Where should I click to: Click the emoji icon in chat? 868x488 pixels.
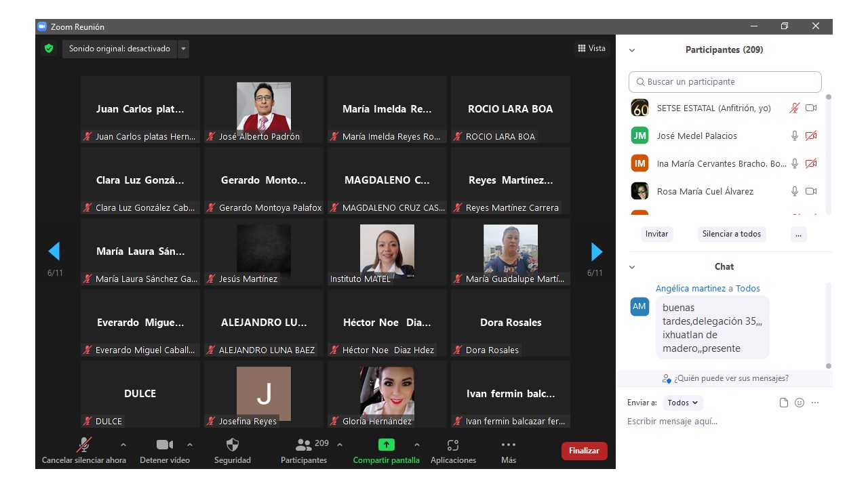pos(800,403)
